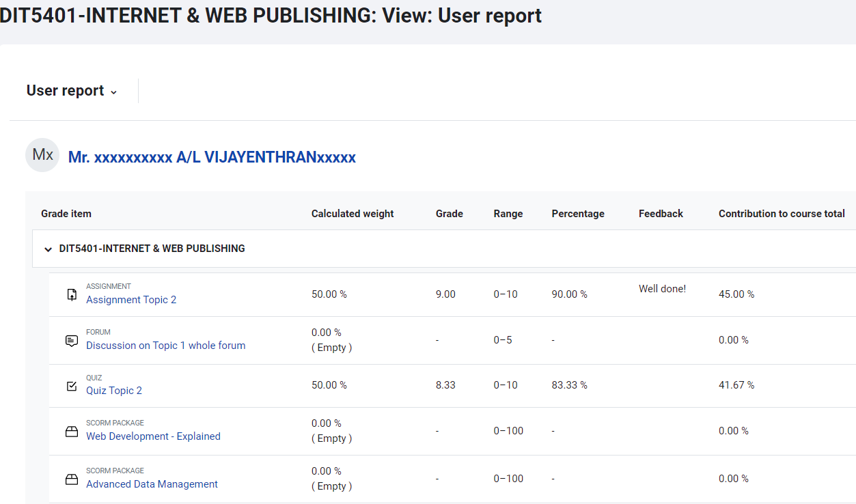Image resolution: width=856 pixels, height=504 pixels.
Task: Click the Grade item column header
Action: (x=66, y=214)
